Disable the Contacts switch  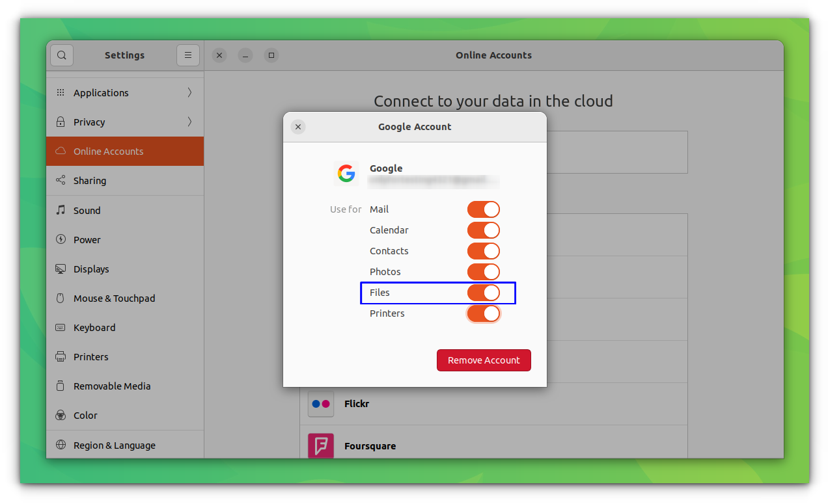click(x=483, y=251)
